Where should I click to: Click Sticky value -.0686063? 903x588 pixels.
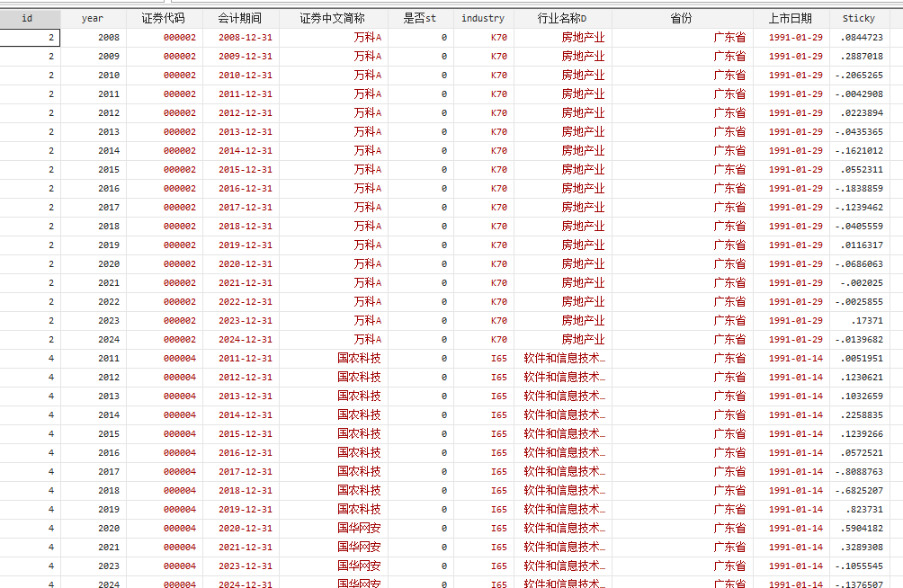pyautogui.click(x=859, y=264)
